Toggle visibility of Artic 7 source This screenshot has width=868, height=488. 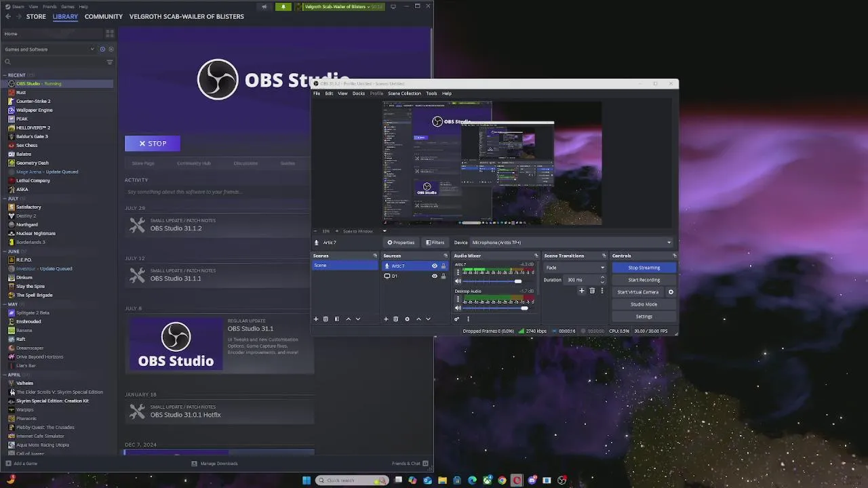(x=435, y=266)
